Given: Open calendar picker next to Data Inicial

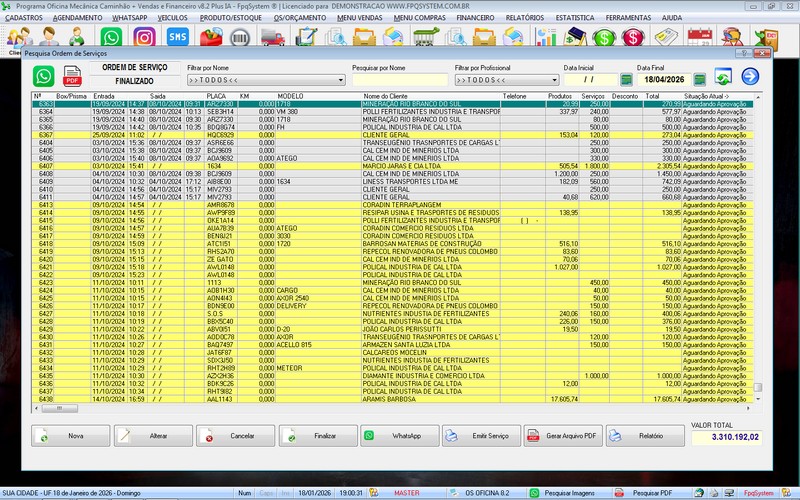Looking at the screenshot, I should point(628,79).
